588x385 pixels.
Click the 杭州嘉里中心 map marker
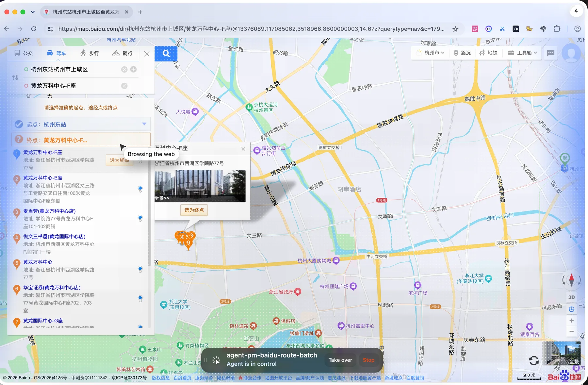341,326
